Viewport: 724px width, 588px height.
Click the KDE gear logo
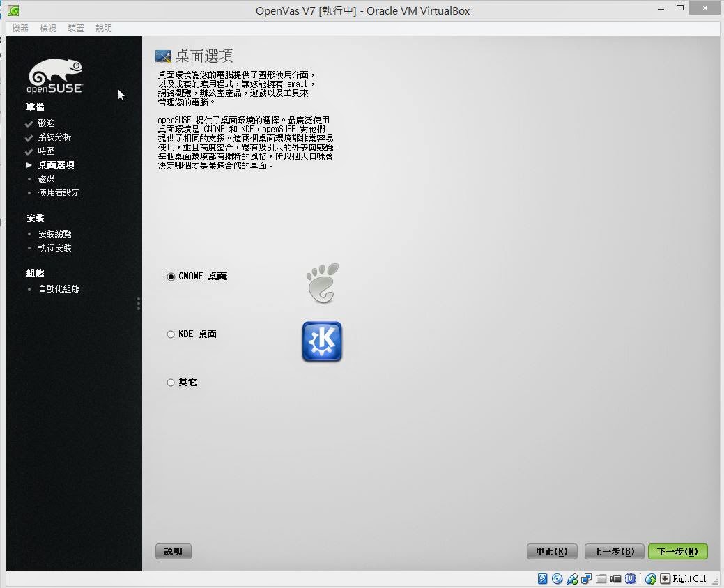point(322,341)
